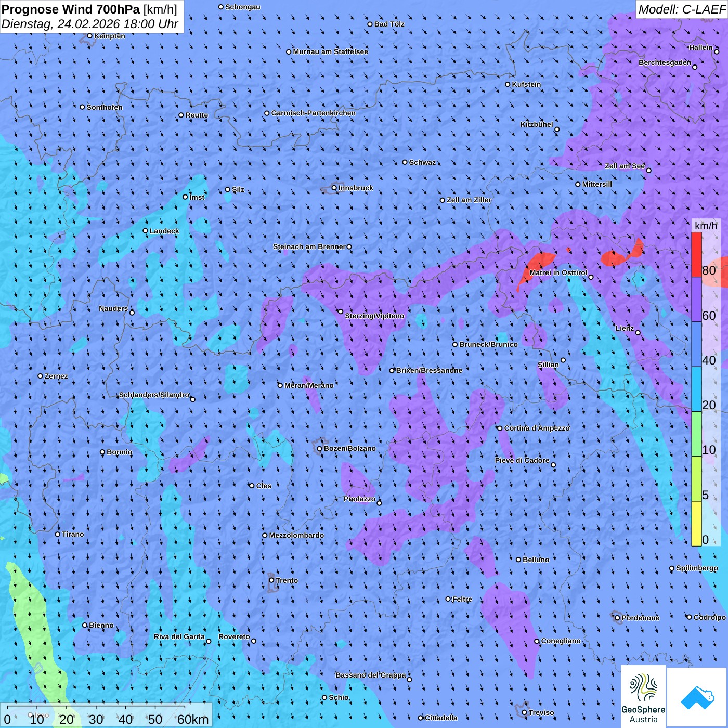The height and width of the screenshot is (728, 728).
Task: Click the blue 40 km/h legend swatch
Action: 696,345
